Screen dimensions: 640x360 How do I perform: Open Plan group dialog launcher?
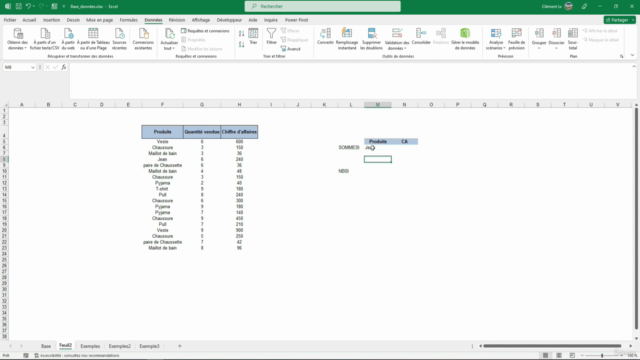point(622,56)
